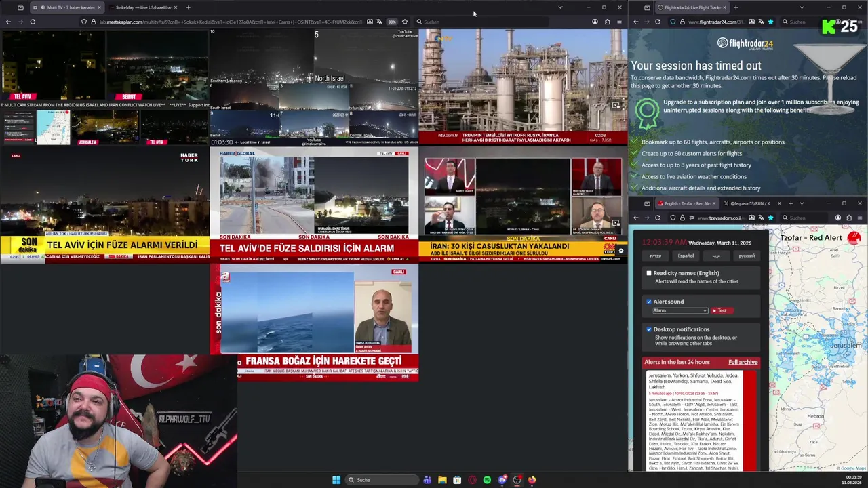The height and width of the screenshot is (488, 868).
Task: Open translate icon in Multi TV address bar
Action: tap(380, 22)
